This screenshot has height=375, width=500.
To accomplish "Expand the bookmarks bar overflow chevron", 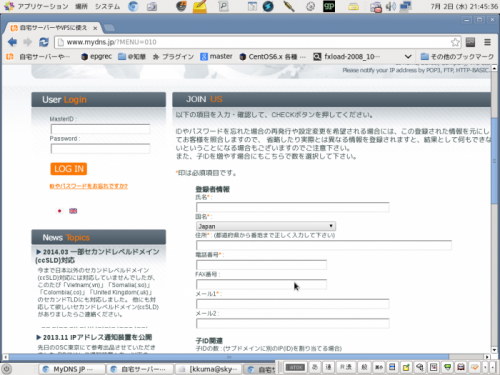I will (408, 57).
